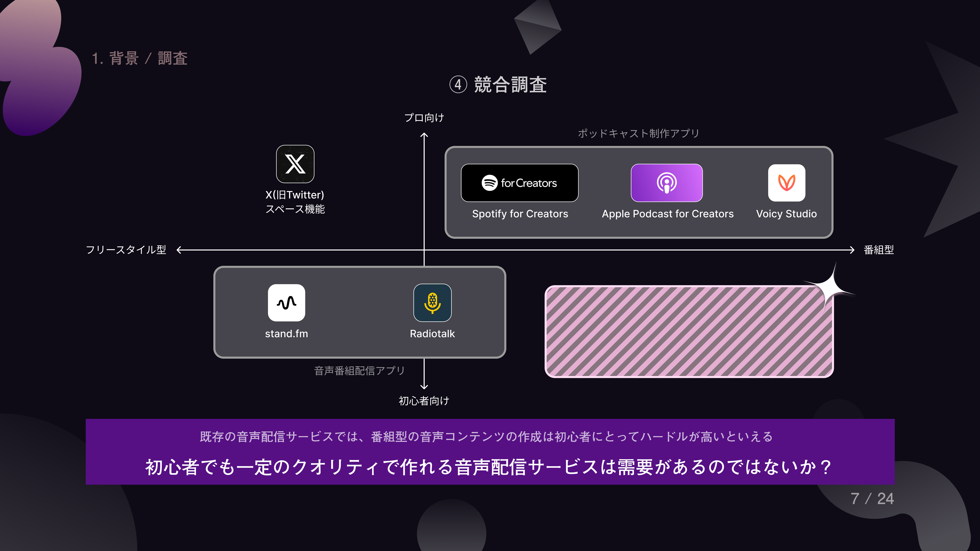Click the stand.fm waveform icon
The height and width of the screenshot is (551, 980).
click(x=286, y=303)
